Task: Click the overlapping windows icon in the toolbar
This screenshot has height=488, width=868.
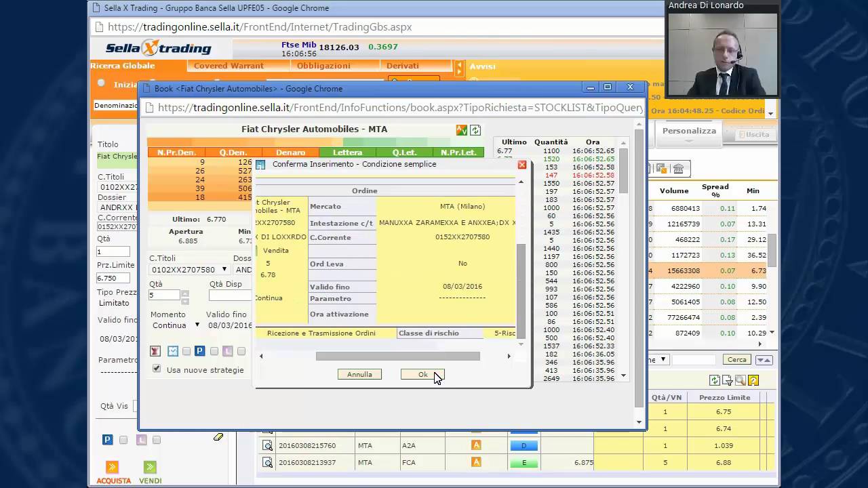Action: 661,169
